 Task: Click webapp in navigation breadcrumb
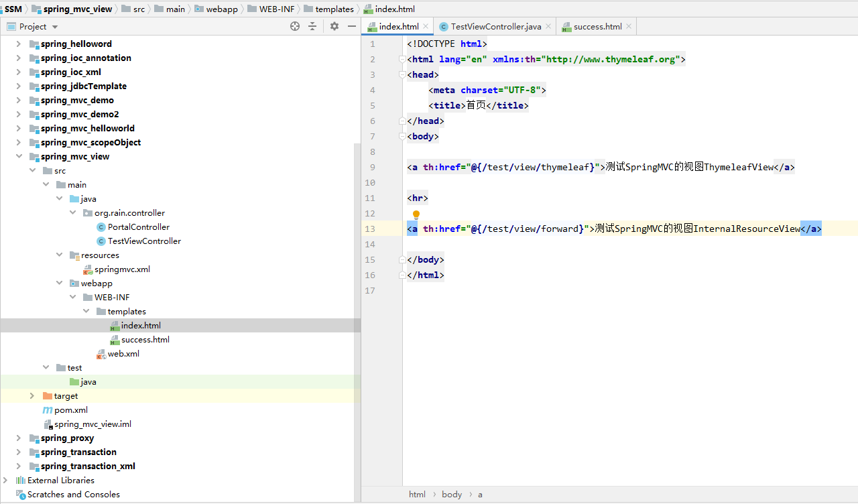coord(222,9)
